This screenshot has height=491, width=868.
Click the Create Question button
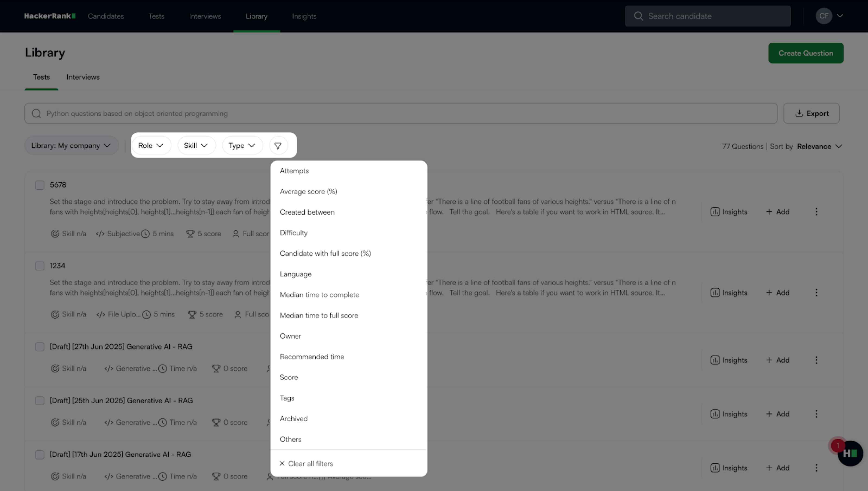pyautogui.click(x=806, y=53)
